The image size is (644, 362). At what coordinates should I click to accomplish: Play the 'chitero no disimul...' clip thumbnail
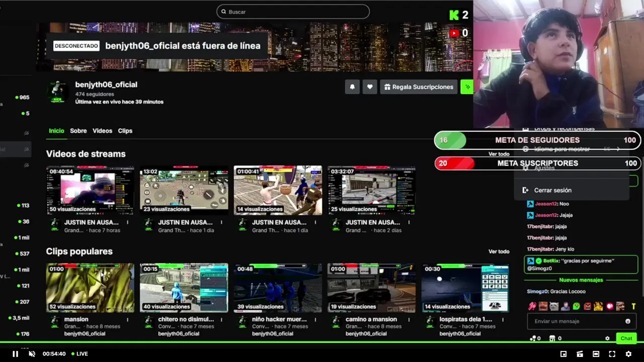tap(184, 288)
